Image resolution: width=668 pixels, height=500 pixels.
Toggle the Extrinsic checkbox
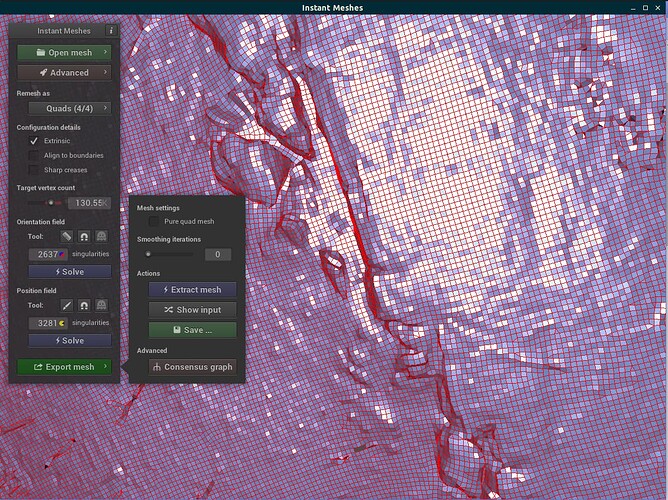pyautogui.click(x=34, y=141)
